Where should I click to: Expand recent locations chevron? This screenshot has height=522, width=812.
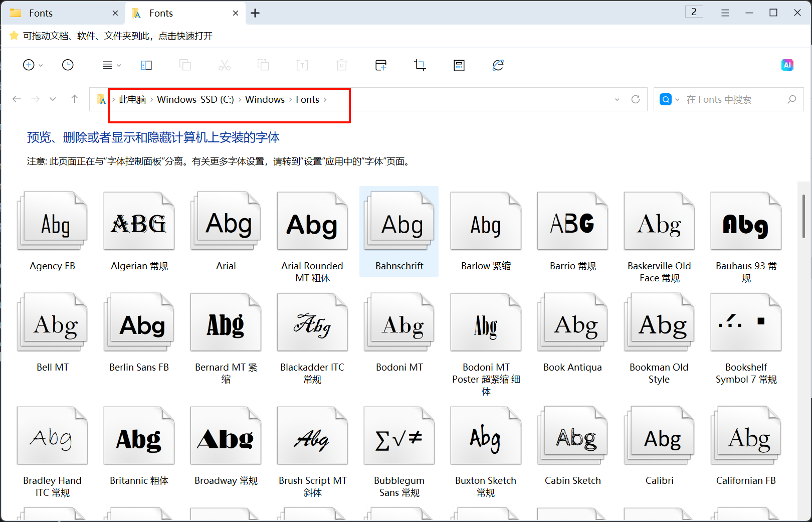tap(53, 99)
